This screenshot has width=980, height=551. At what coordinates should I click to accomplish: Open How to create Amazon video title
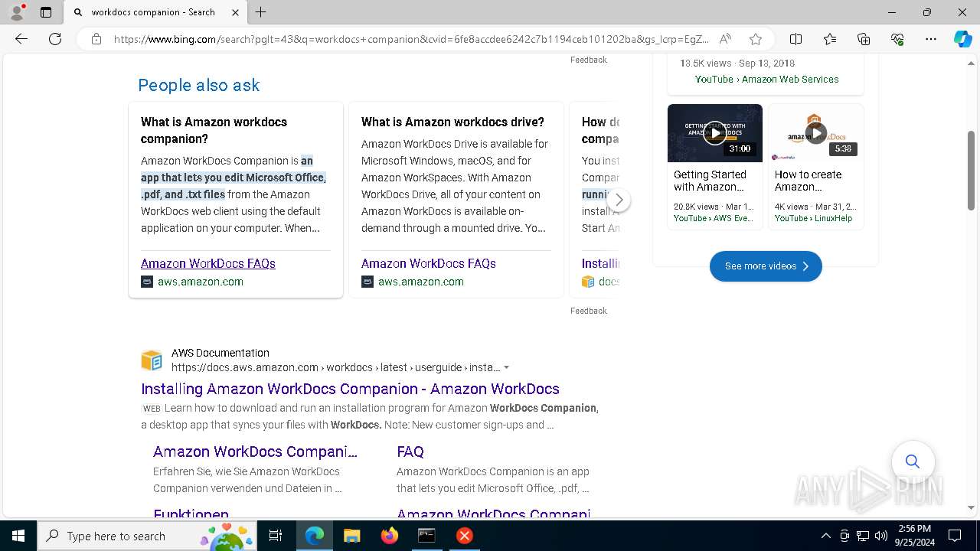click(808, 181)
